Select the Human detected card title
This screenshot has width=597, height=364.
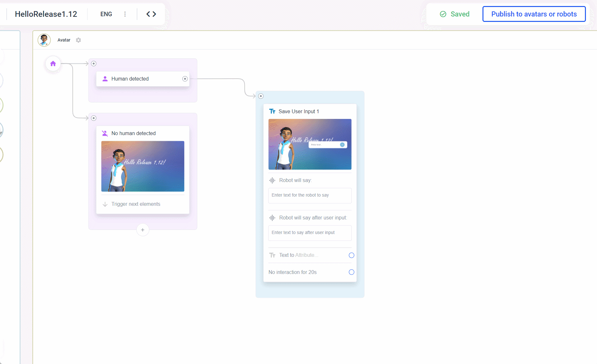tap(130, 79)
